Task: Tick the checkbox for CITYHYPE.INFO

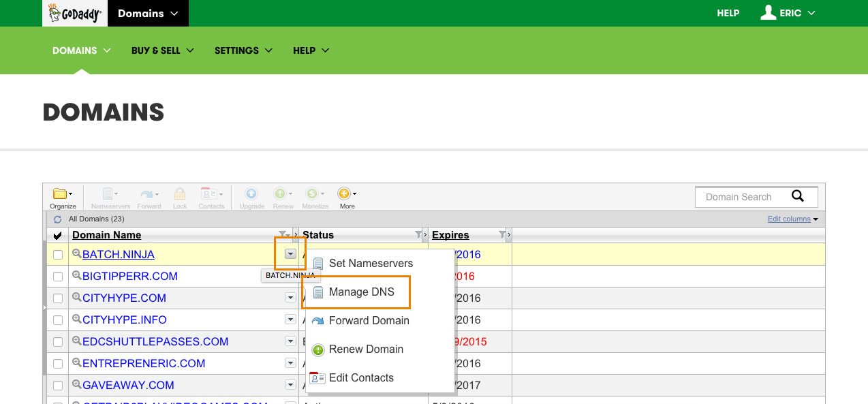Action: click(58, 320)
